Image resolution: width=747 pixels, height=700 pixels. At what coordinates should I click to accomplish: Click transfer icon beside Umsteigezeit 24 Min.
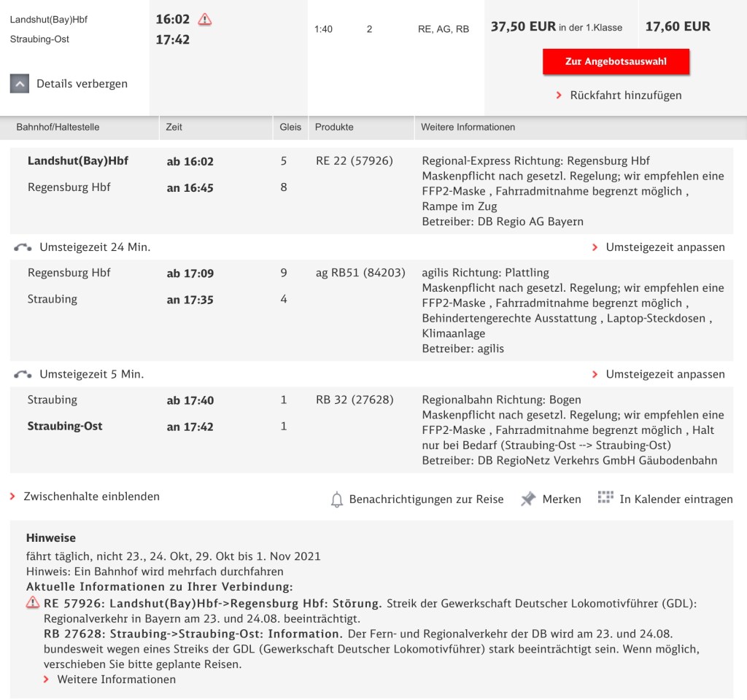click(x=23, y=247)
